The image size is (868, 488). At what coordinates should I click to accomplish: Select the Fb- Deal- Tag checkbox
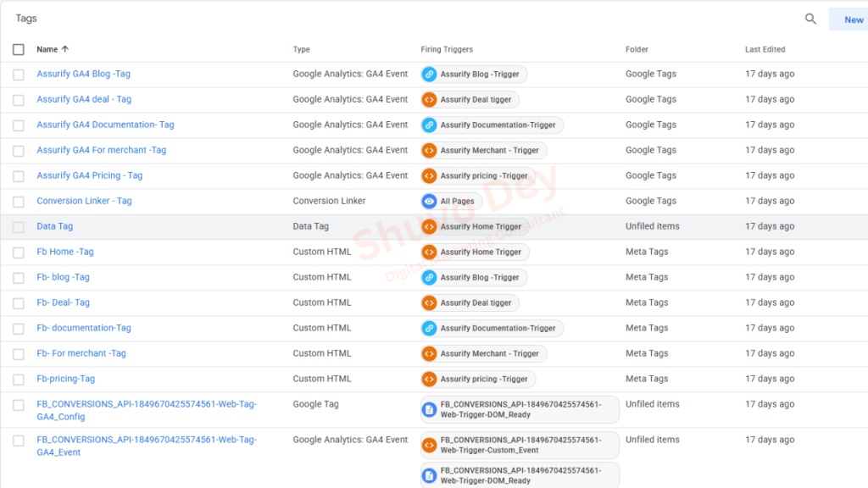(x=19, y=304)
